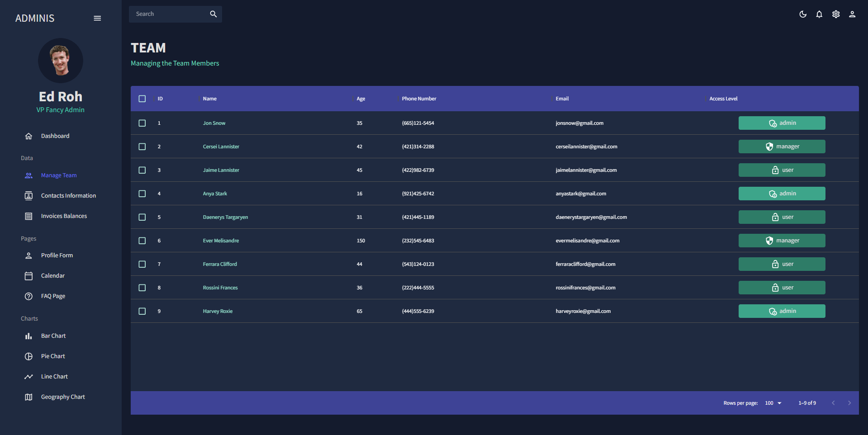The width and height of the screenshot is (868, 435).
Task: Select the Manage Team sidebar icon
Action: 28,175
